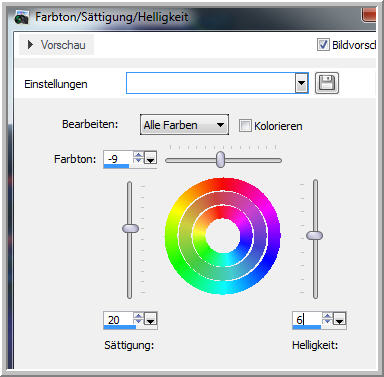This screenshot has height=377, width=384.
Task: Close the Farbton/Sättigung/Helligkeit dialog
Action: point(369,15)
